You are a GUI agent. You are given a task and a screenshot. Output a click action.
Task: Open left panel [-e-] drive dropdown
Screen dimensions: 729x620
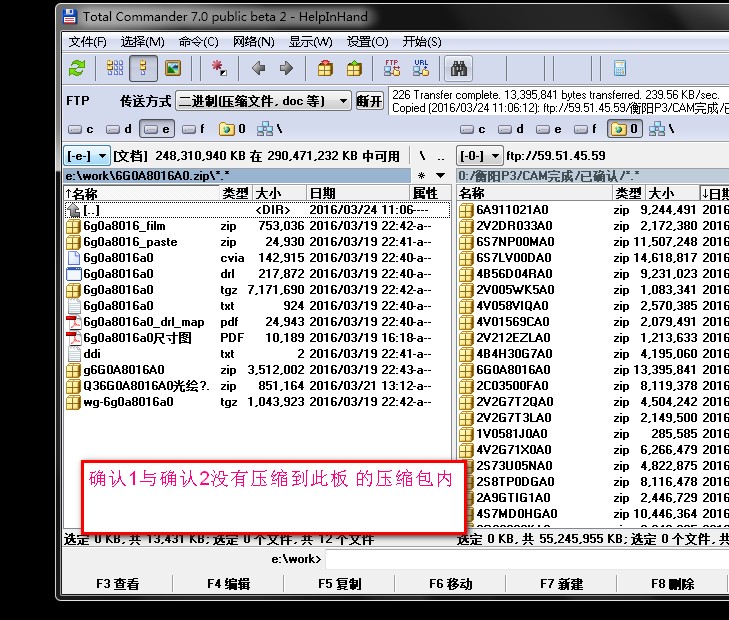click(x=86, y=156)
